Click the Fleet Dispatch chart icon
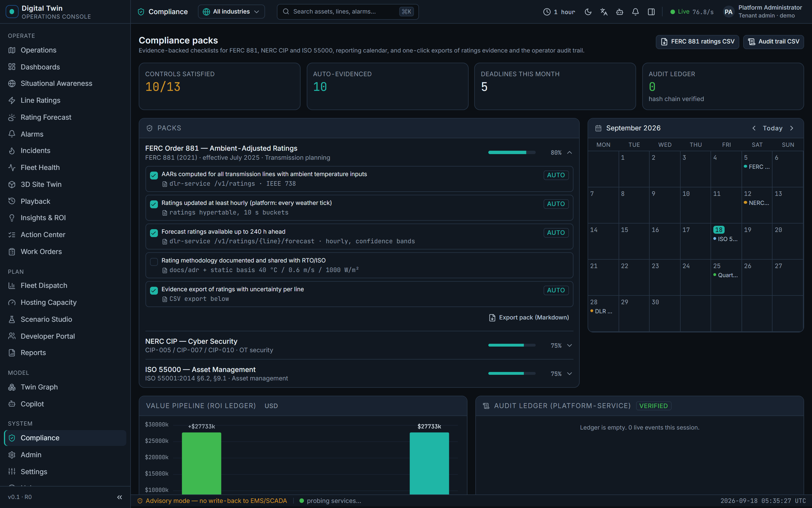 click(x=12, y=286)
